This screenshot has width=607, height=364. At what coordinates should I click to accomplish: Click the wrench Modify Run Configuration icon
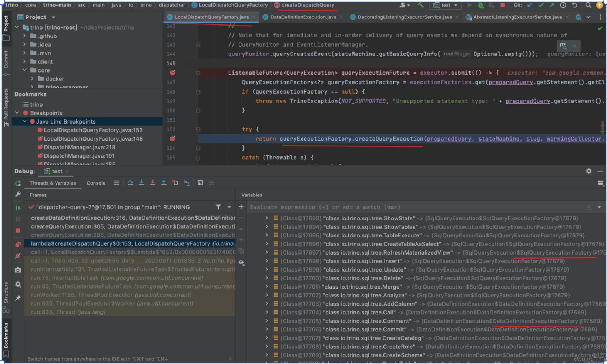[18, 194]
